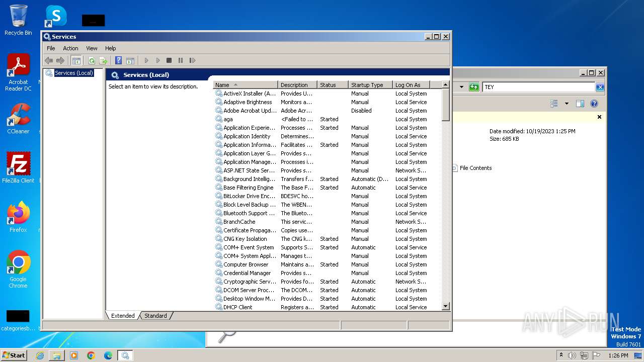Sort by the Description column header
Viewport: 644px width, 362px height.
click(x=298, y=85)
